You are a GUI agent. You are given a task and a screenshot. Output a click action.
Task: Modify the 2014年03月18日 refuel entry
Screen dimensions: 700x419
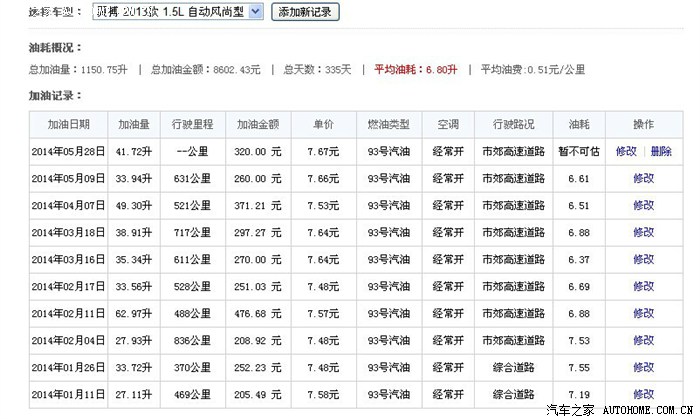pos(643,232)
